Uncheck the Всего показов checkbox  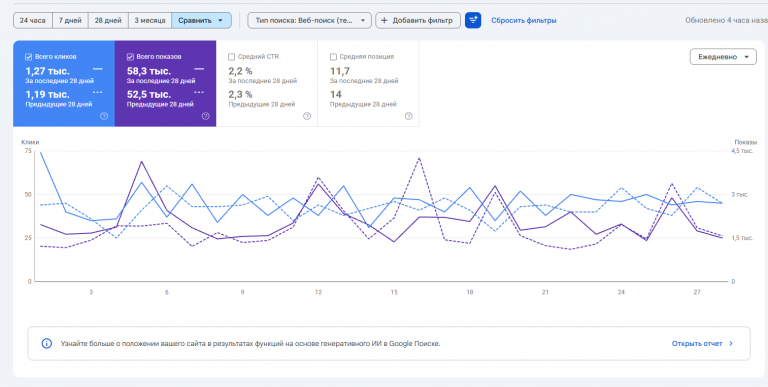click(130, 57)
